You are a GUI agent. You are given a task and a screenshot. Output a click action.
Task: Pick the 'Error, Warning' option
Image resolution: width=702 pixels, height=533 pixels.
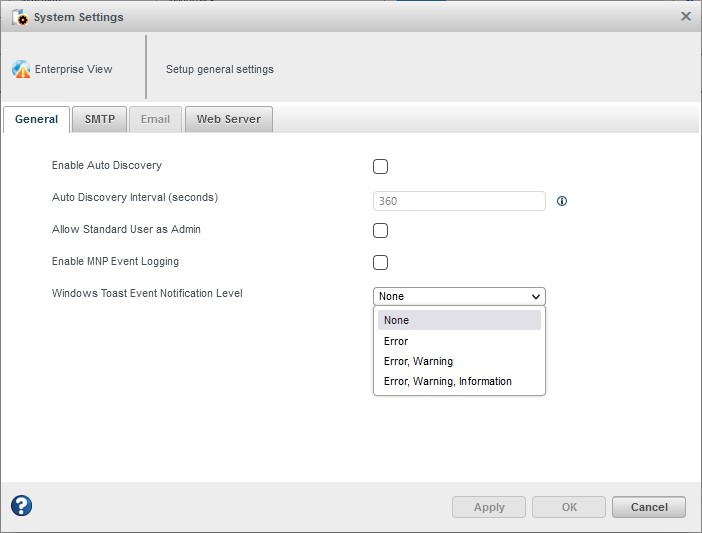459,361
